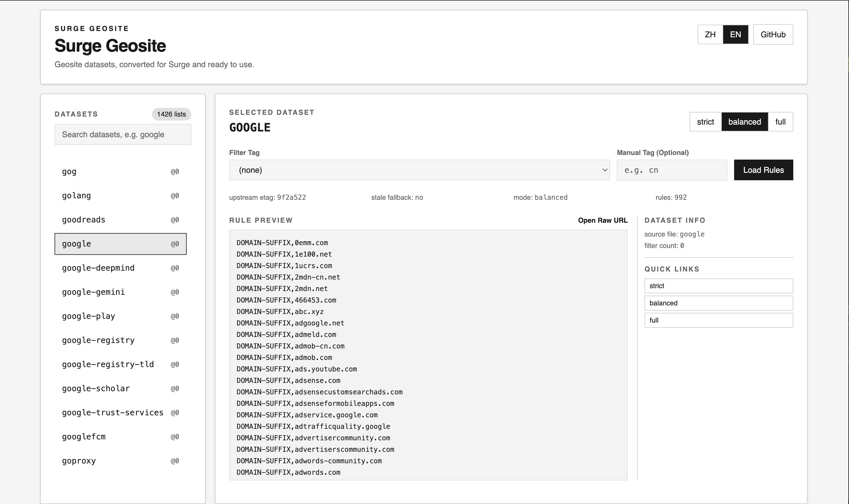Click the DOMAIN-SUFFIX,admob.com rule line

tap(284, 358)
